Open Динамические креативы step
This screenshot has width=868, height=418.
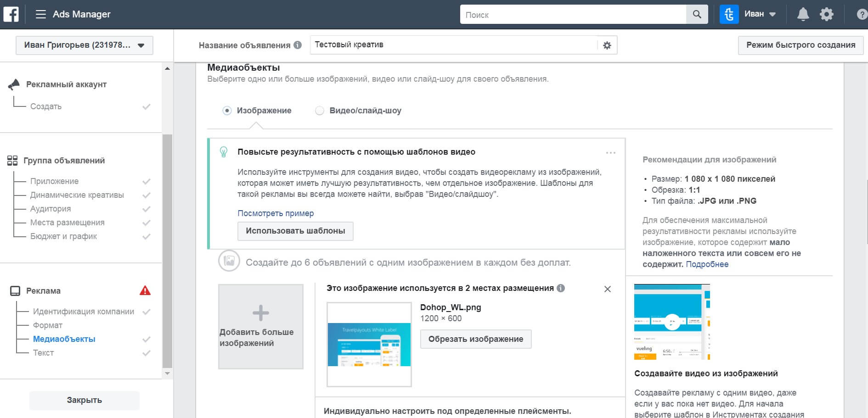pos(77,195)
